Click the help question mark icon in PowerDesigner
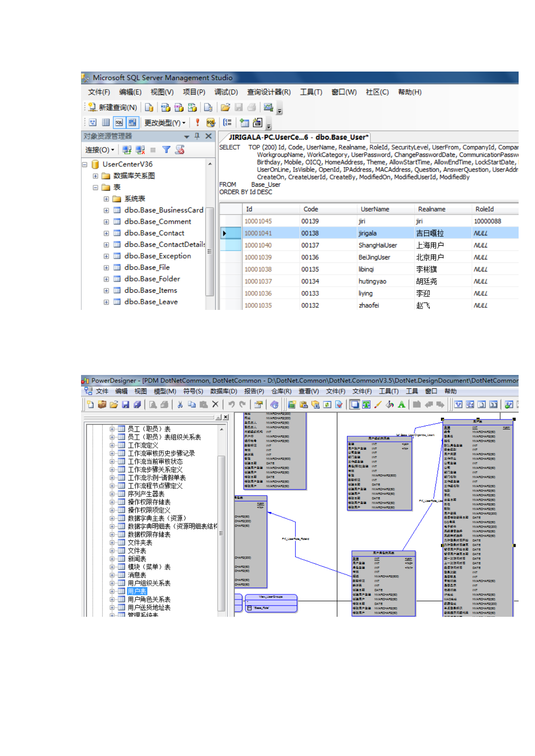 click(274, 405)
